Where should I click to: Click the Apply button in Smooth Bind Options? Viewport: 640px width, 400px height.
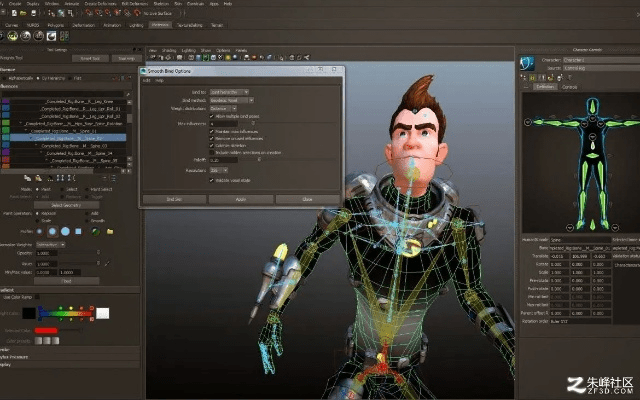point(241,200)
